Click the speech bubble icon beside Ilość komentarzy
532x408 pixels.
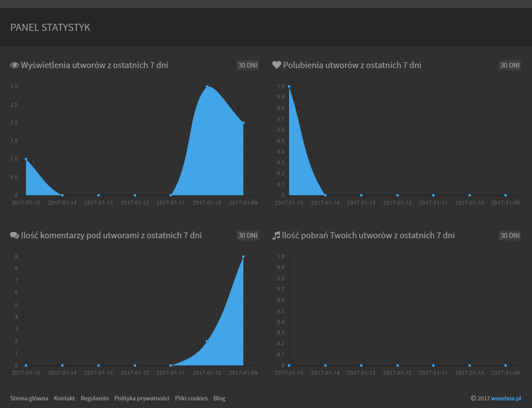point(14,236)
